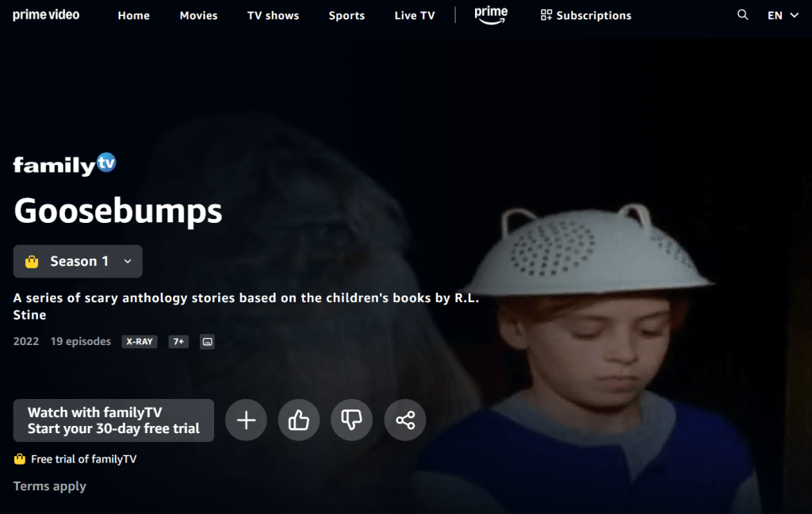
Task: Open Subscriptions in top navigation
Action: [x=586, y=16]
